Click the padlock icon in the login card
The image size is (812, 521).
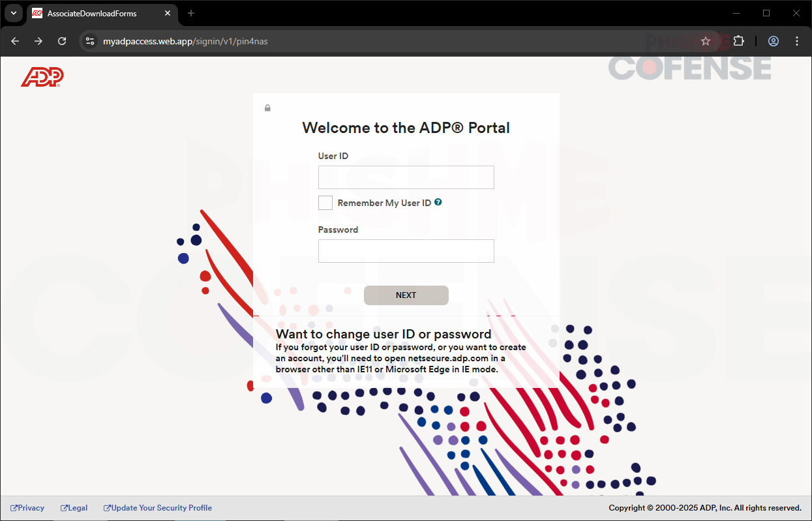coord(267,108)
